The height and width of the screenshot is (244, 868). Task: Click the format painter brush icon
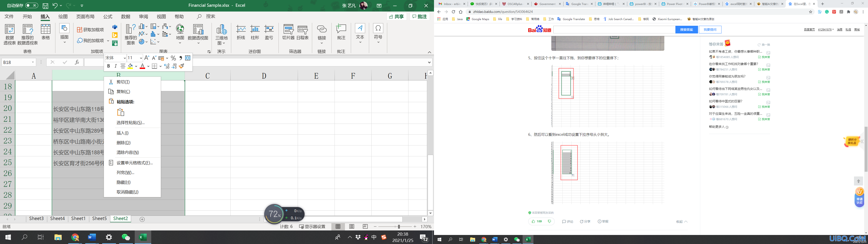coord(182,66)
